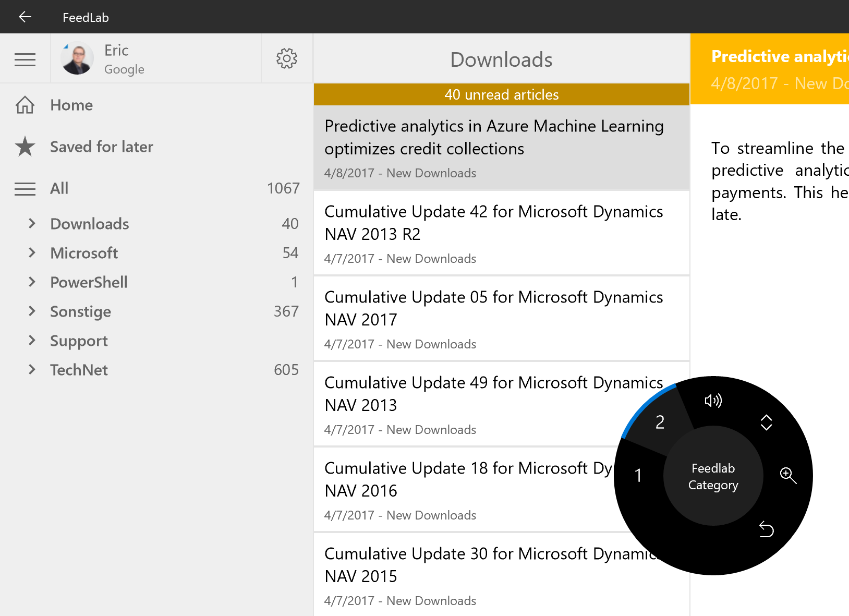Click the FeedLab title bar text

click(x=86, y=17)
